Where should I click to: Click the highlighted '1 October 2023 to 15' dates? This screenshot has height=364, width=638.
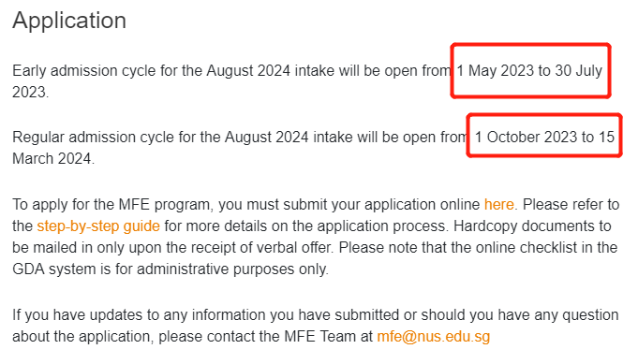(544, 138)
